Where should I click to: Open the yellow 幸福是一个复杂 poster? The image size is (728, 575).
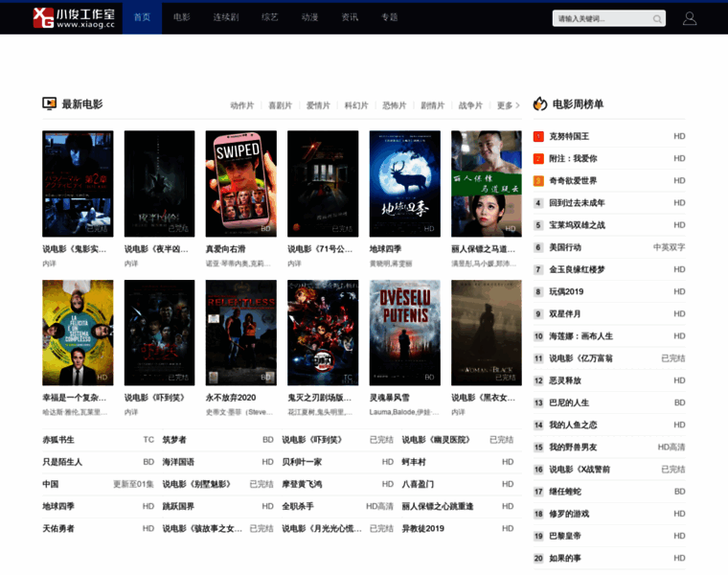pos(78,333)
